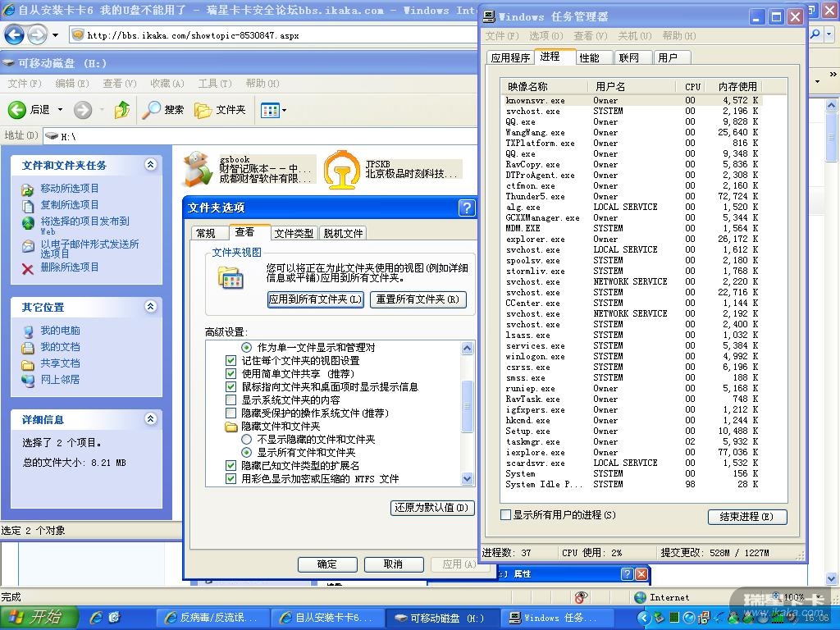Open browser recent pages dropdown arrow
840x630 pixels.
pyautogui.click(x=55, y=36)
